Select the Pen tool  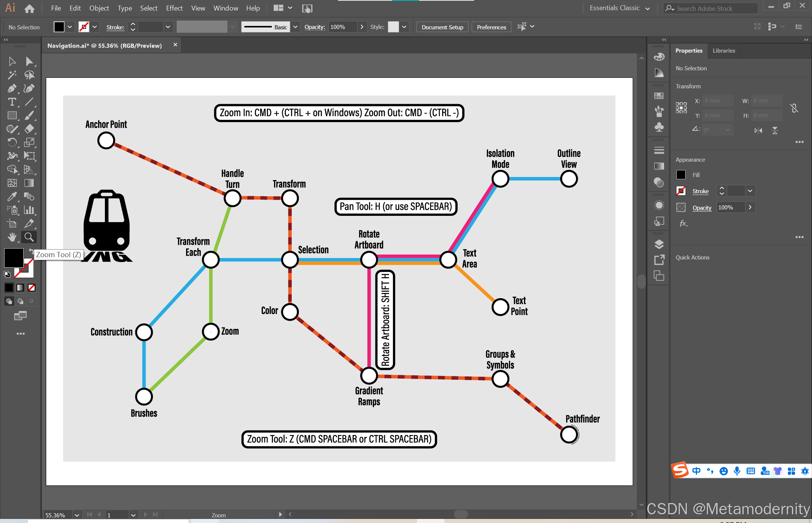pos(12,88)
